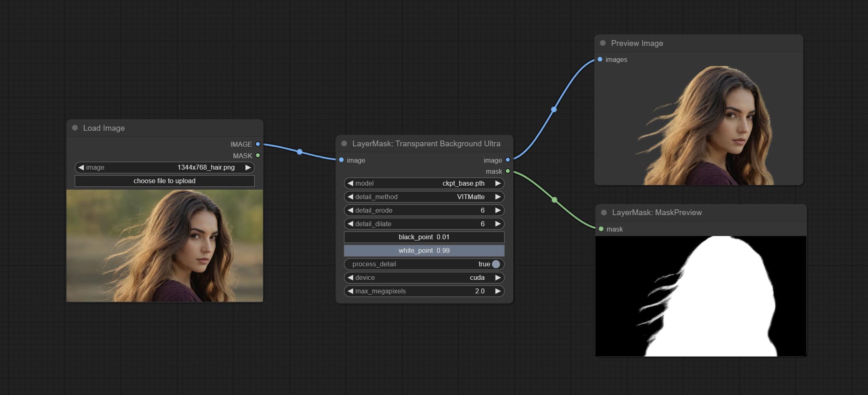Click the Preview Image cutout result thumbnail
The width and height of the screenshot is (868, 395).
click(x=699, y=125)
